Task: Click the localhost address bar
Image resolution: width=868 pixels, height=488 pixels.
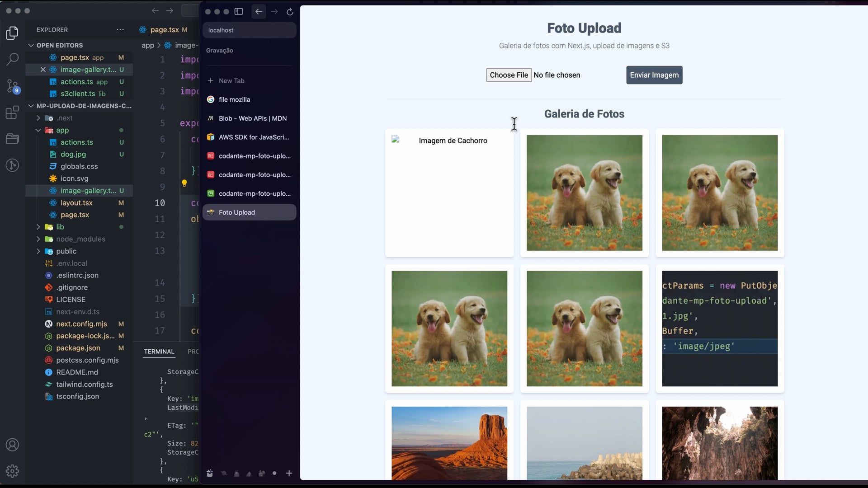Action: click(x=249, y=30)
